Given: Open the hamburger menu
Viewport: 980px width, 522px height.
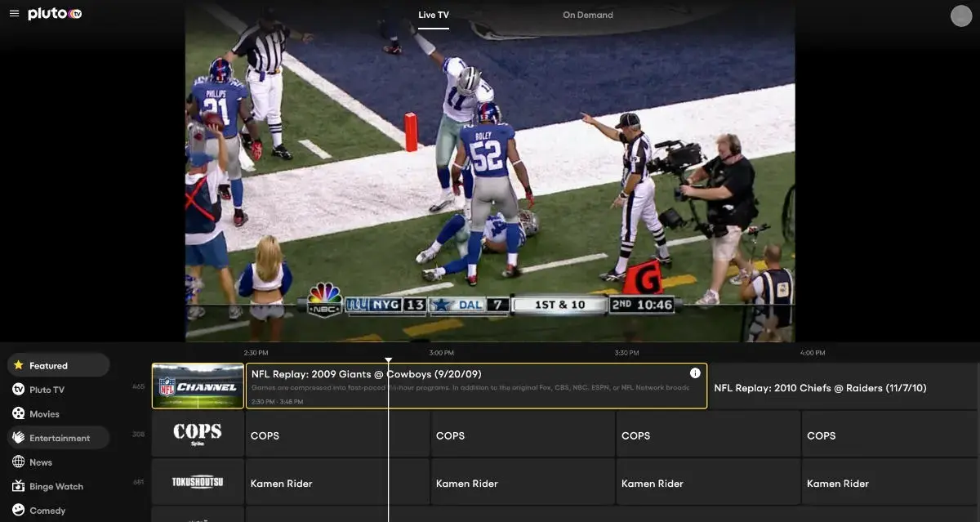Looking at the screenshot, I should [14, 14].
